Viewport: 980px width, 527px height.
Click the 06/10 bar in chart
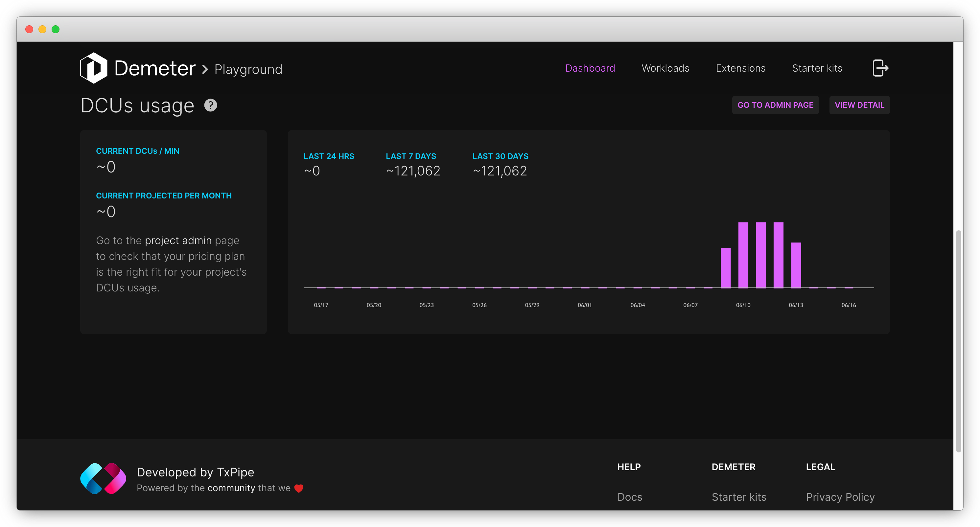743,255
